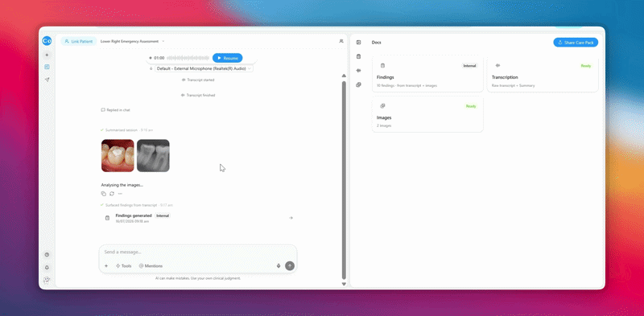644x316 pixels.
Task: Open more options under the analysing reply
Action: 120,194
